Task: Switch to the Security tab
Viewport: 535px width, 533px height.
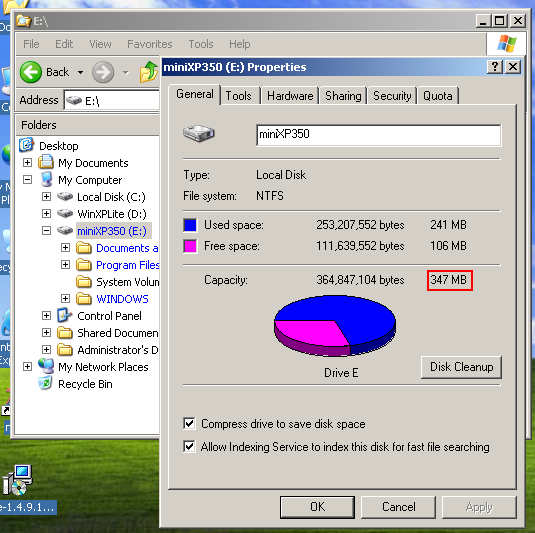Action: (x=392, y=96)
